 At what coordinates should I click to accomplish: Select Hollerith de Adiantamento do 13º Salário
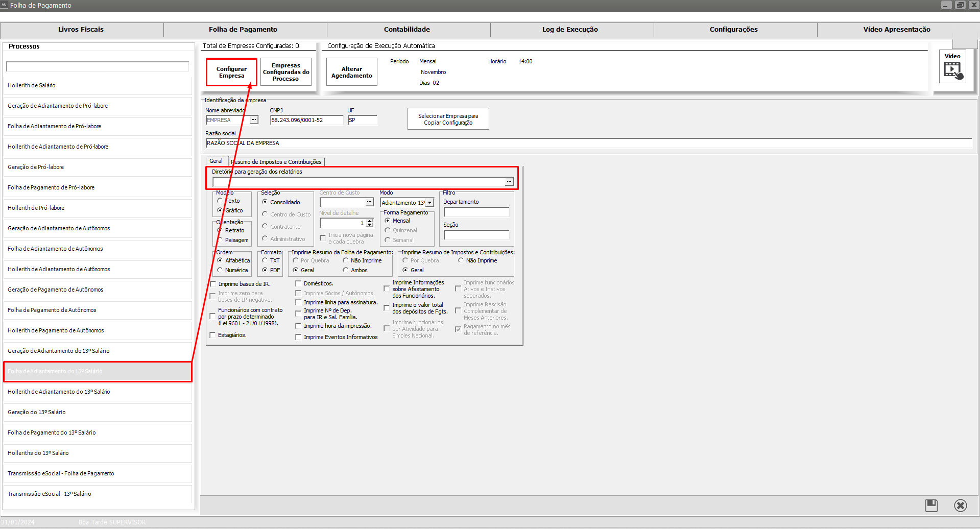click(98, 392)
